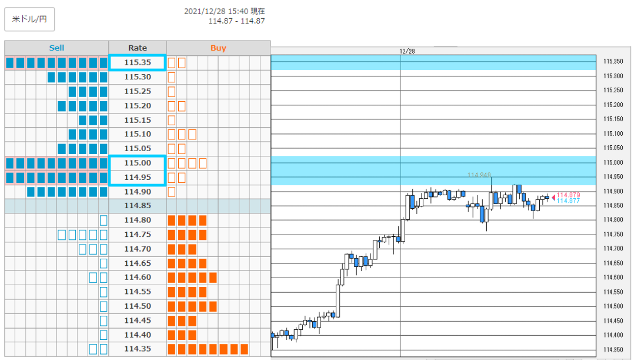Image resolution: width=638 pixels, height=364 pixels.
Task: Click the 114.70 rate cell
Action: pyautogui.click(x=138, y=249)
